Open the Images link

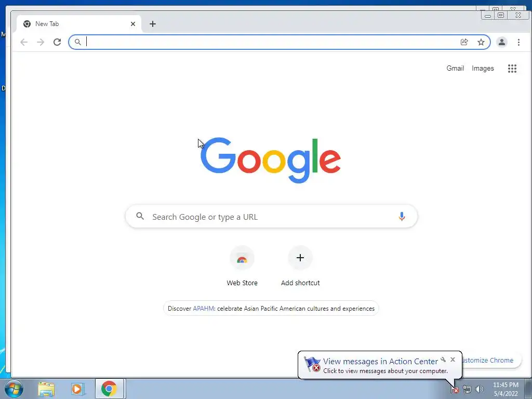pos(483,69)
